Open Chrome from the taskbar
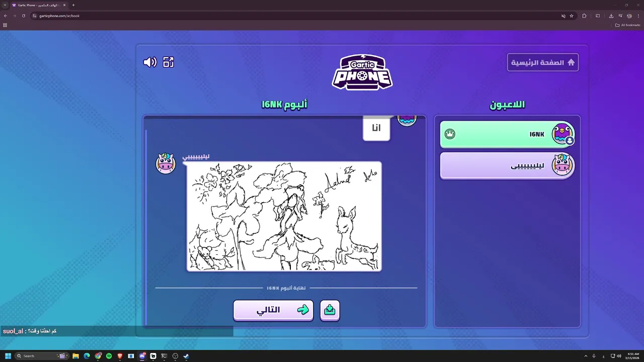This screenshot has height=362, width=644. 98,356
